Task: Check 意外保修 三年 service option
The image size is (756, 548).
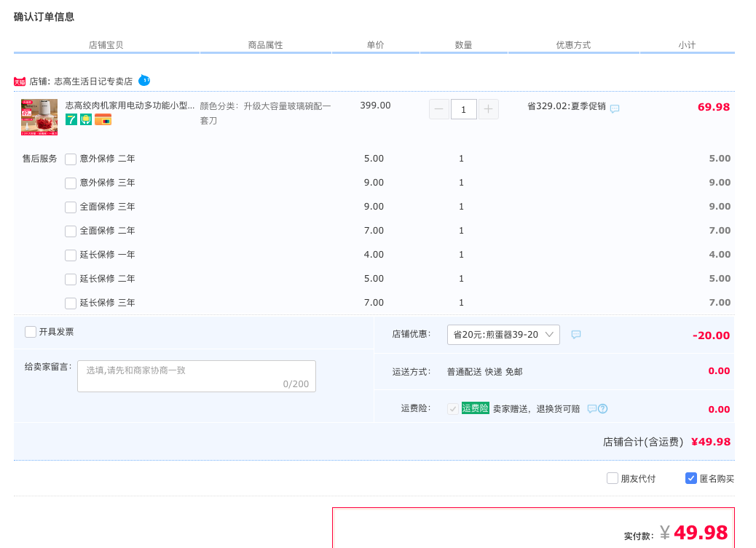Action: 71,183
